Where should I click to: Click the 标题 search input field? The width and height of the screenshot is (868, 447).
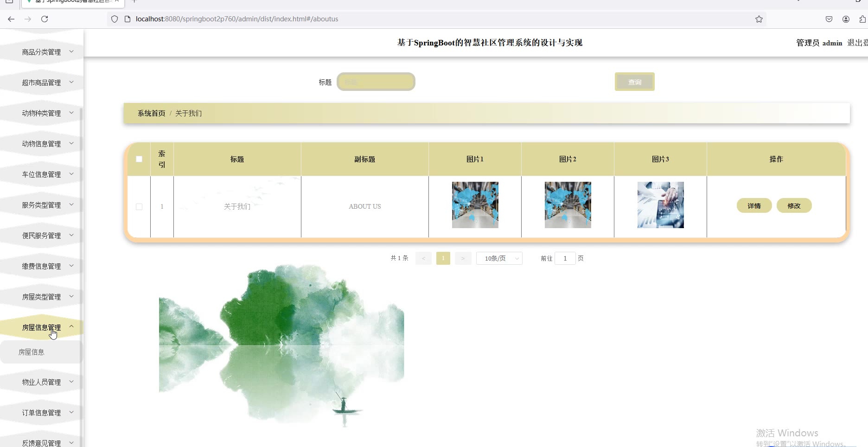[x=376, y=82]
